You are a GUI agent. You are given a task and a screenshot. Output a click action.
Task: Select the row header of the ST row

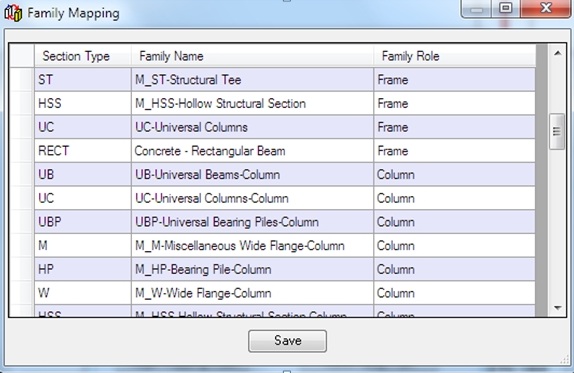pyautogui.click(x=22, y=79)
